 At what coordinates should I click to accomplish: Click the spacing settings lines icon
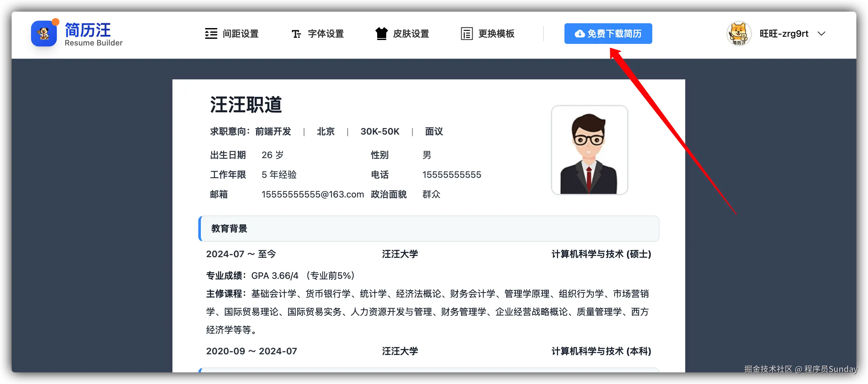pyautogui.click(x=211, y=34)
